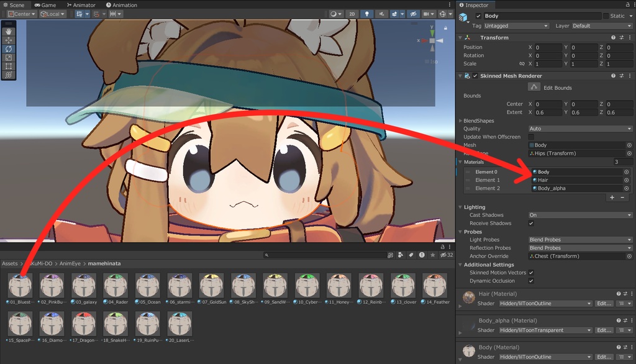Open the Local handle rotation dropdown
Screen dimensions: 636x364
tap(52, 14)
